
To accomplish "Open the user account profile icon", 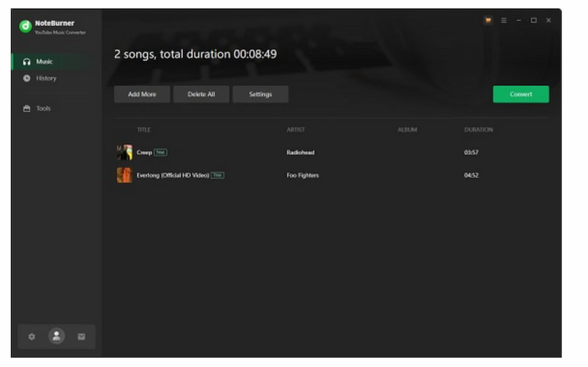I will [57, 336].
